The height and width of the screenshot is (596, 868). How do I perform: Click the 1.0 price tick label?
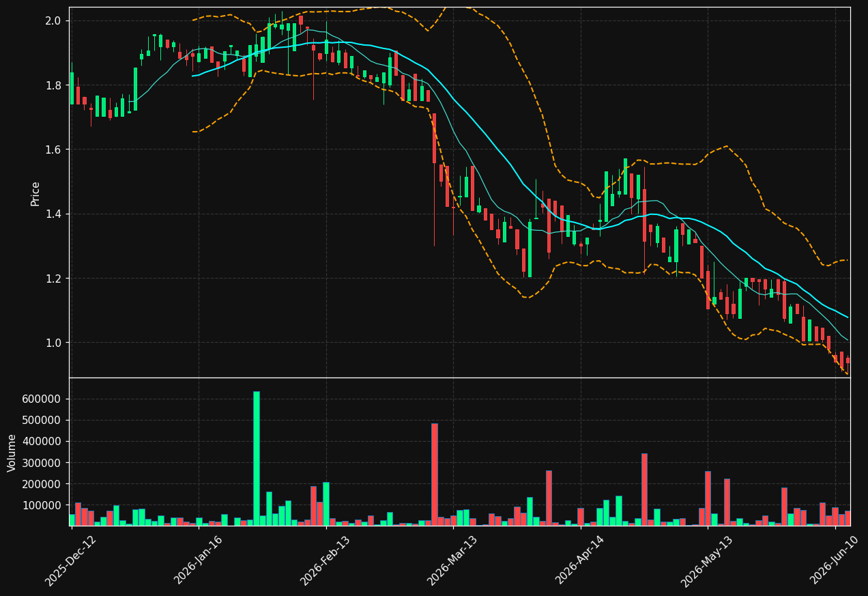pyautogui.click(x=53, y=343)
